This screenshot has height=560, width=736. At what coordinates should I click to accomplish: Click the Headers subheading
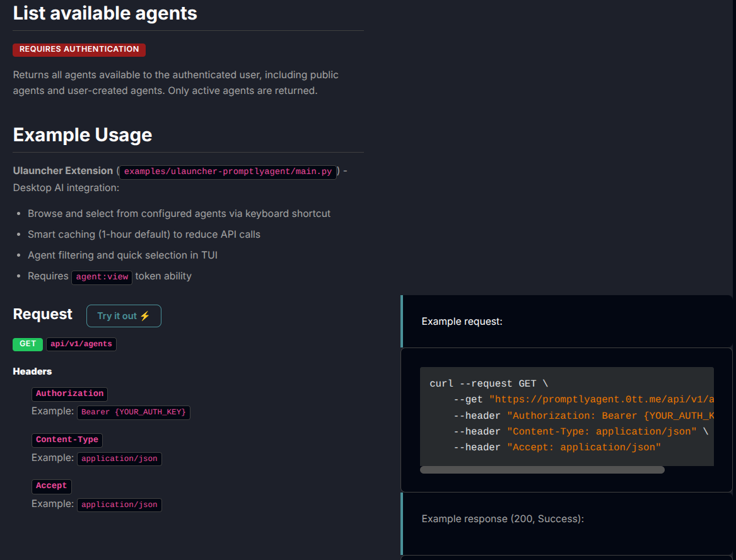point(32,371)
